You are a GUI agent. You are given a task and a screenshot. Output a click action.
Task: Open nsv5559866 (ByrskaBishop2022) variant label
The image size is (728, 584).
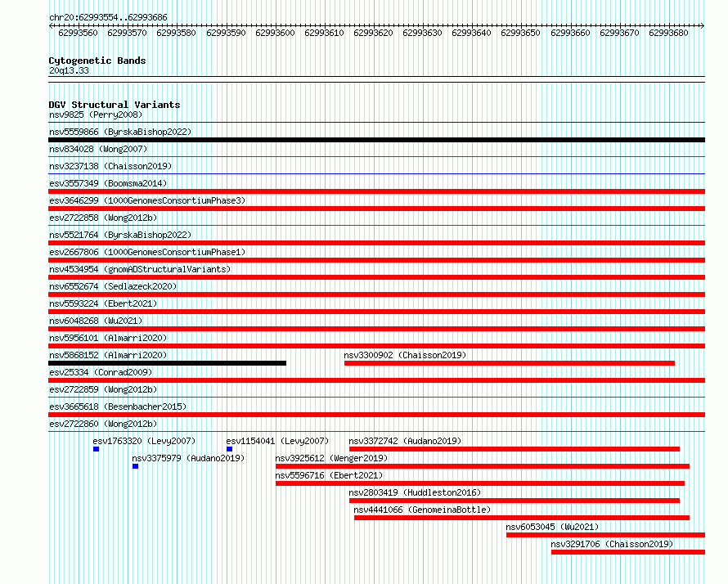tap(120, 132)
